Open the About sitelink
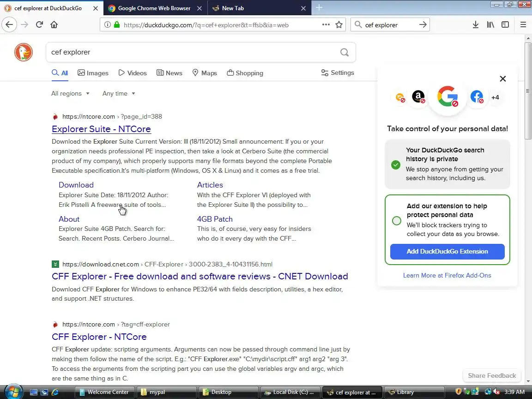The image size is (532, 399). click(x=69, y=219)
